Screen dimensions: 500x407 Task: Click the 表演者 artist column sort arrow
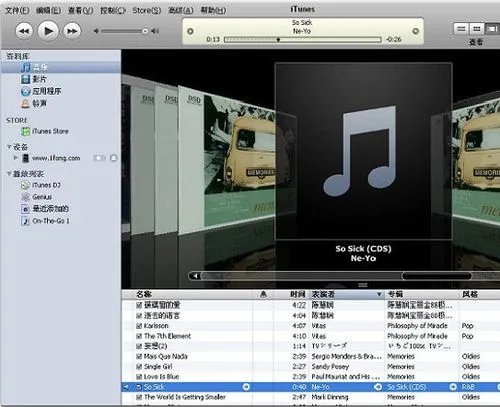(379, 294)
